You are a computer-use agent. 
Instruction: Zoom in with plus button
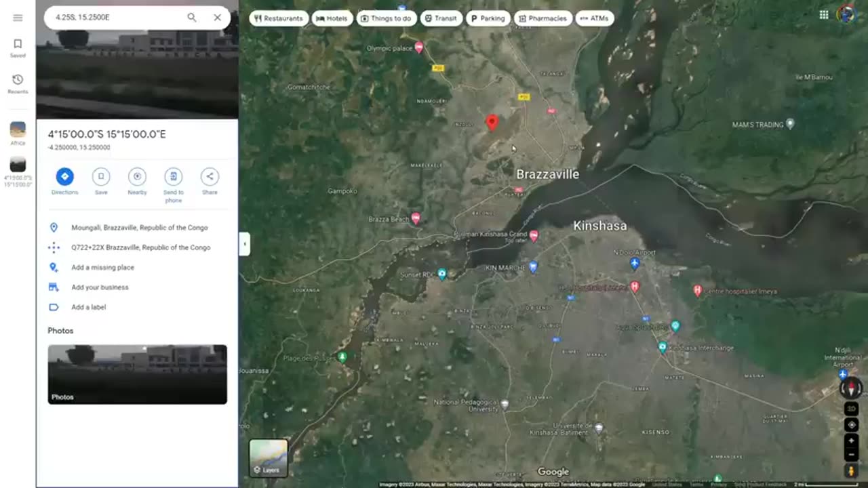(851, 441)
